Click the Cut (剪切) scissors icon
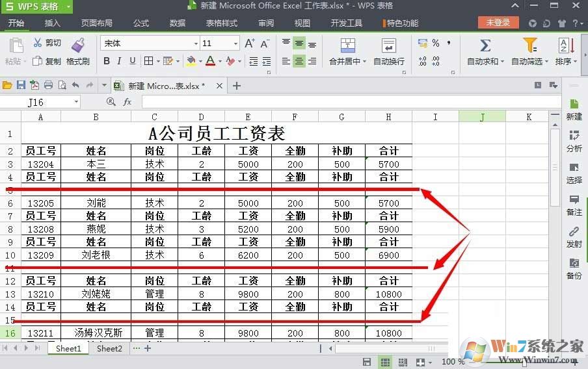588x369 pixels. pyautogui.click(x=38, y=42)
